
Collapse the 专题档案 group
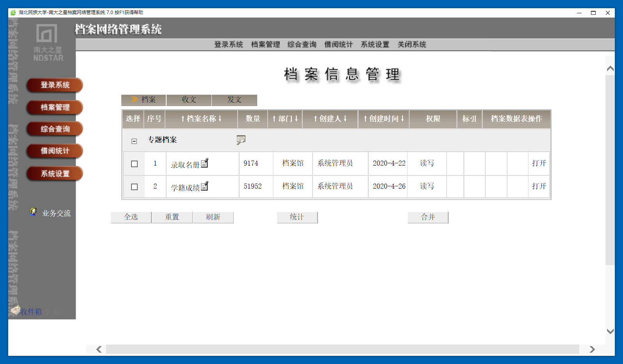(134, 141)
